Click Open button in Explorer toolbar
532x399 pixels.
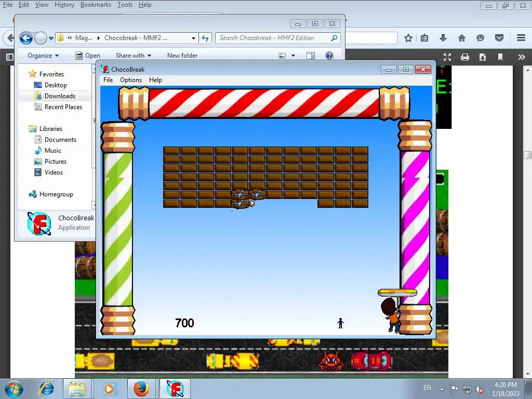[x=87, y=56]
